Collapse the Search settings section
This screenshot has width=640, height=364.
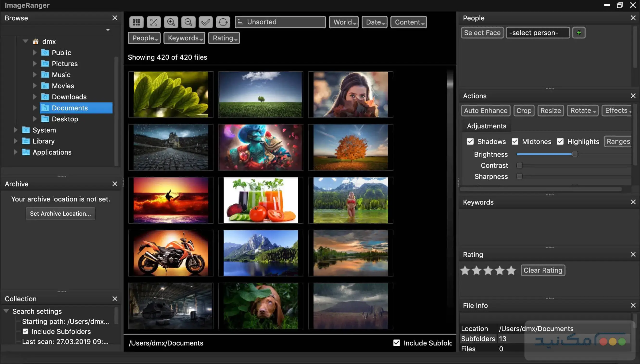click(x=6, y=311)
